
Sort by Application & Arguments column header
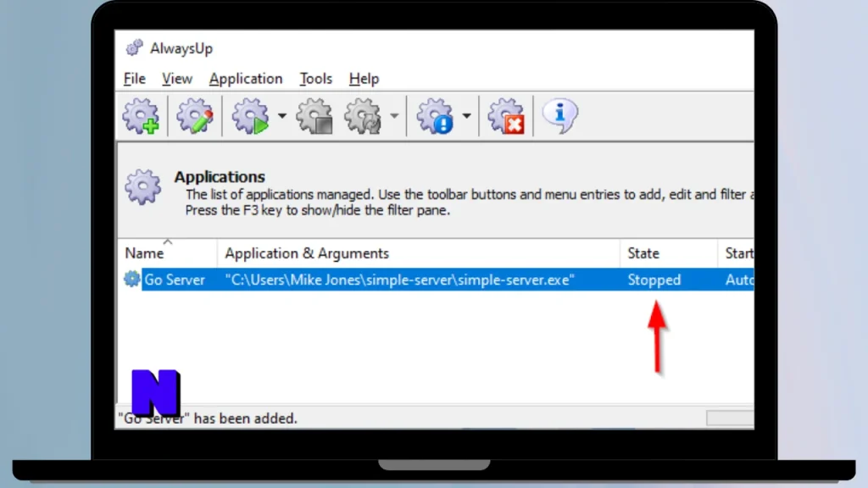coord(419,252)
